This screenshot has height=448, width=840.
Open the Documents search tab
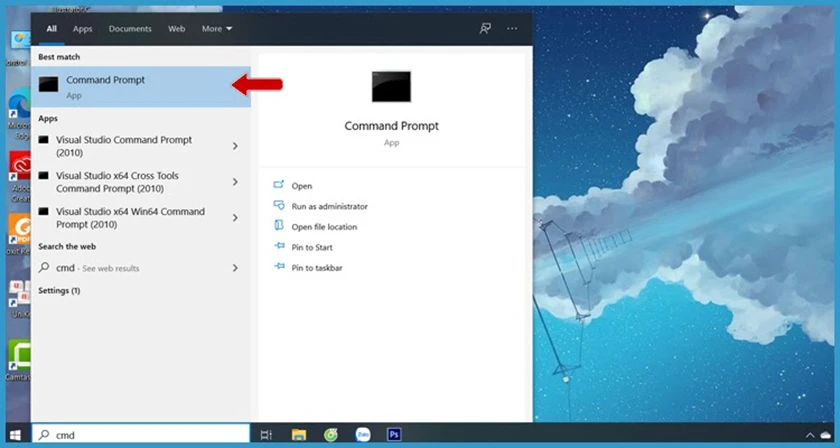130,29
